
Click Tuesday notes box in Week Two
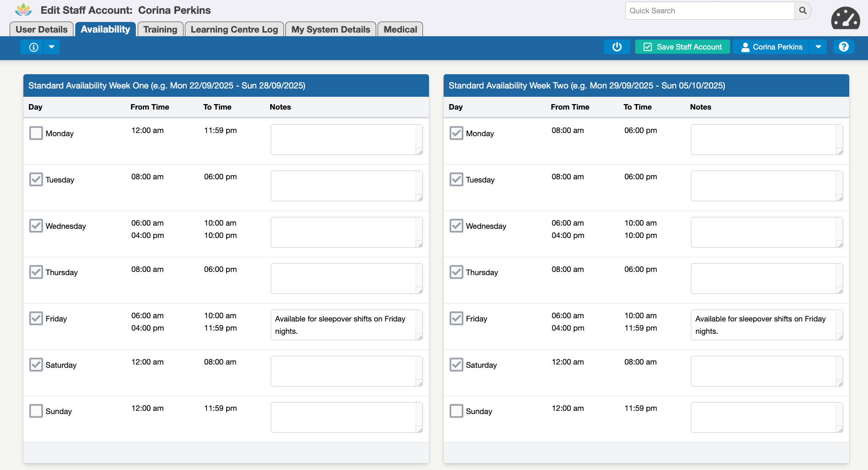coord(767,186)
